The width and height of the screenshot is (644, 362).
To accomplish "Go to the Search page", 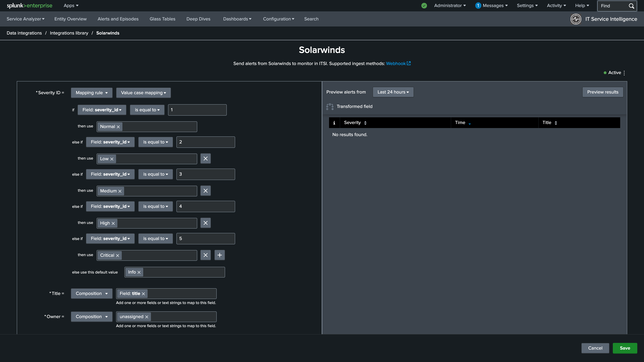I will (311, 19).
